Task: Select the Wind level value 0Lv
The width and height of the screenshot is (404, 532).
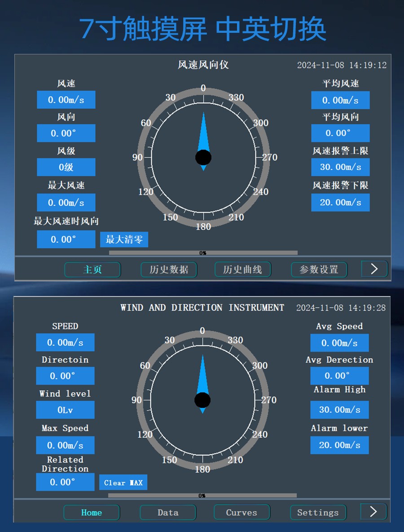Action: [66, 410]
